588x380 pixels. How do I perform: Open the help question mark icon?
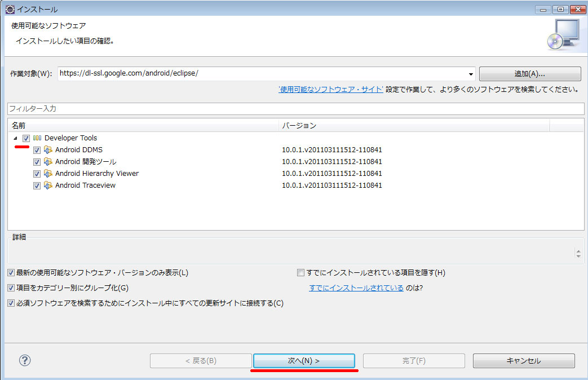(25, 360)
